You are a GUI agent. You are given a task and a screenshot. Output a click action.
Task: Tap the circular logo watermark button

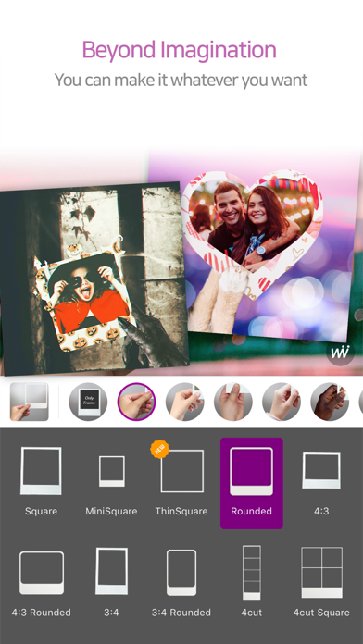pyautogui.click(x=341, y=353)
